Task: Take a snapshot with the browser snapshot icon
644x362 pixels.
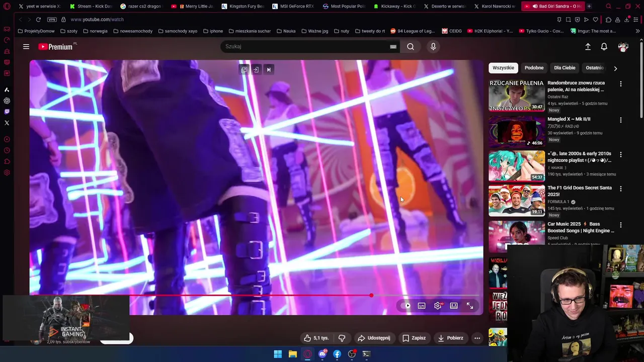Action: [568, 20]
